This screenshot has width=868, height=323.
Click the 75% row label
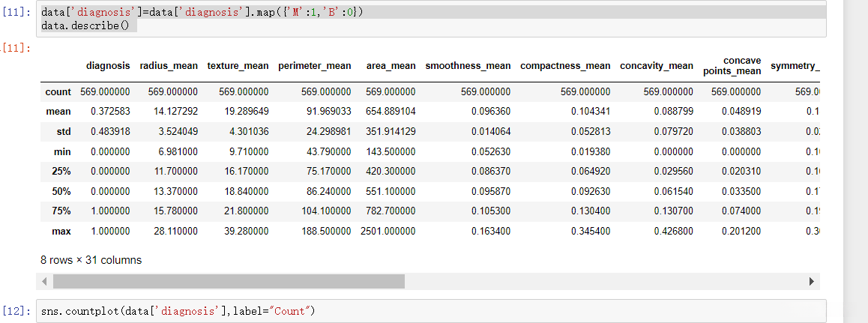61,211
